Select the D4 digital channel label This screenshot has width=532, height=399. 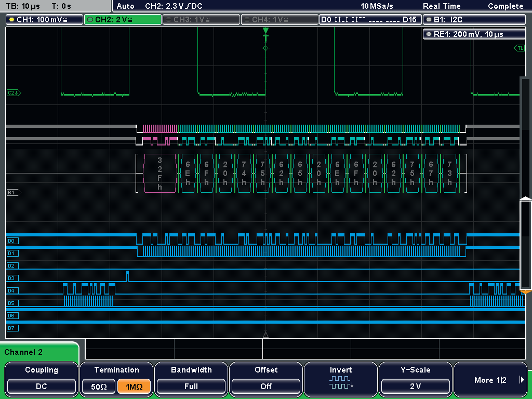coord(12,290)
